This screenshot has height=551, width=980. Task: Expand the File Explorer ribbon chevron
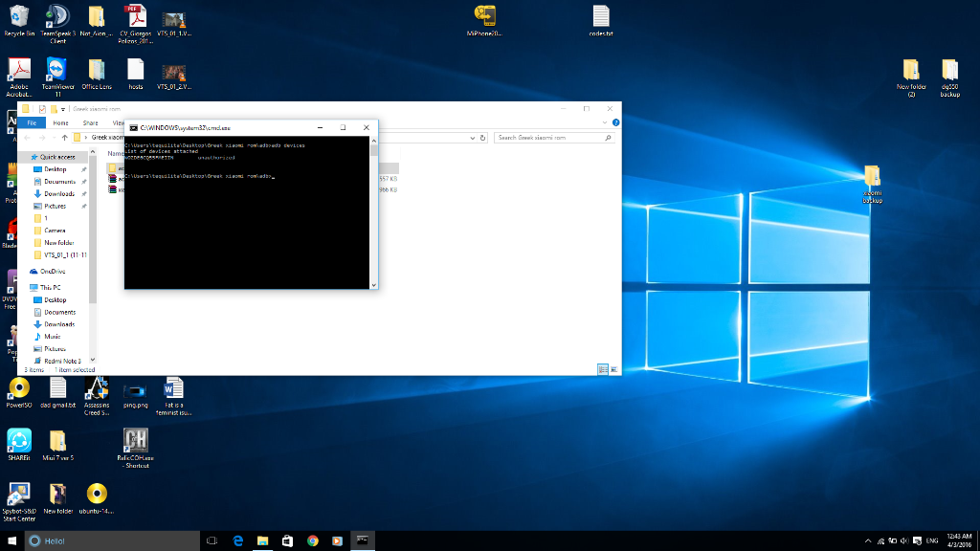[605, 122]
